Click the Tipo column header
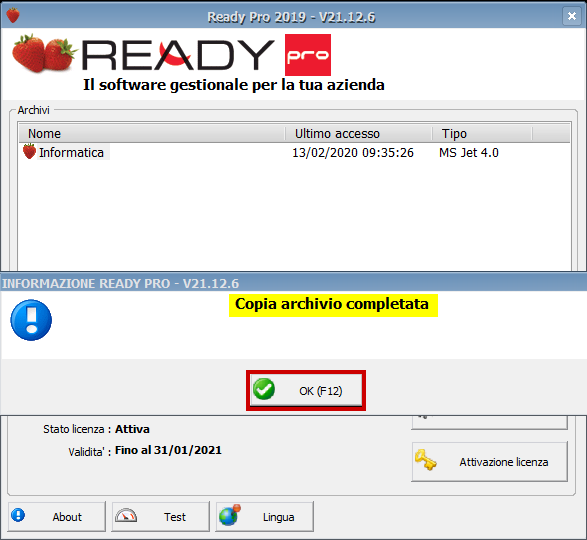Image resolution: width=587 pixels, height=540 pixels. [482, 134]
